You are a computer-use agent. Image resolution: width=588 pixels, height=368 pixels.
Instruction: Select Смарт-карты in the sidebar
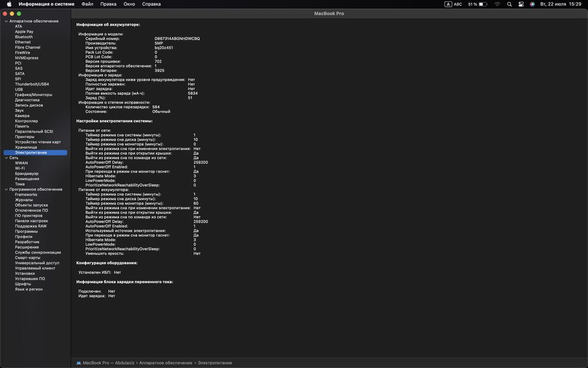click(x=28, y=258)
